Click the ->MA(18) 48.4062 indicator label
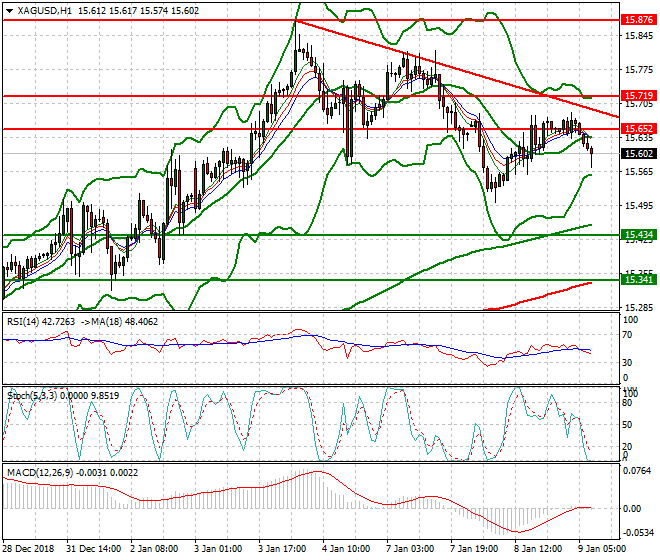 point(118,322)
